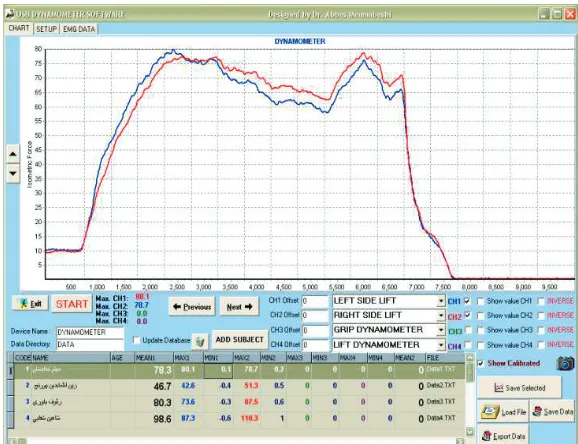Click the MEAN1 column header
This screenshot has height=444, width=578.
154,358
